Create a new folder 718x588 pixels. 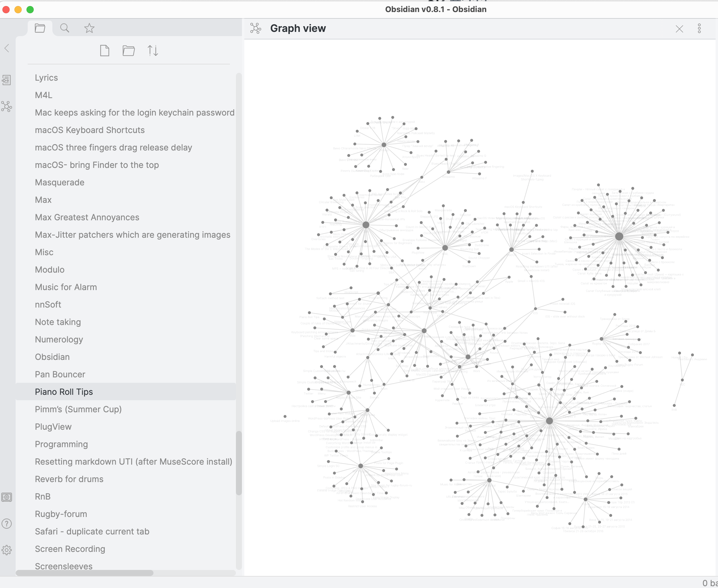129,51
